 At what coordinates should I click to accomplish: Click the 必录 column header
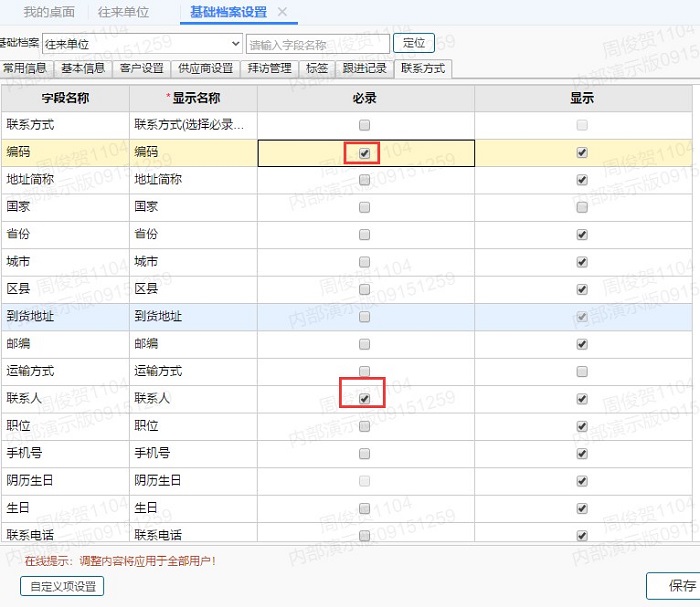click(x=366, y=98)
